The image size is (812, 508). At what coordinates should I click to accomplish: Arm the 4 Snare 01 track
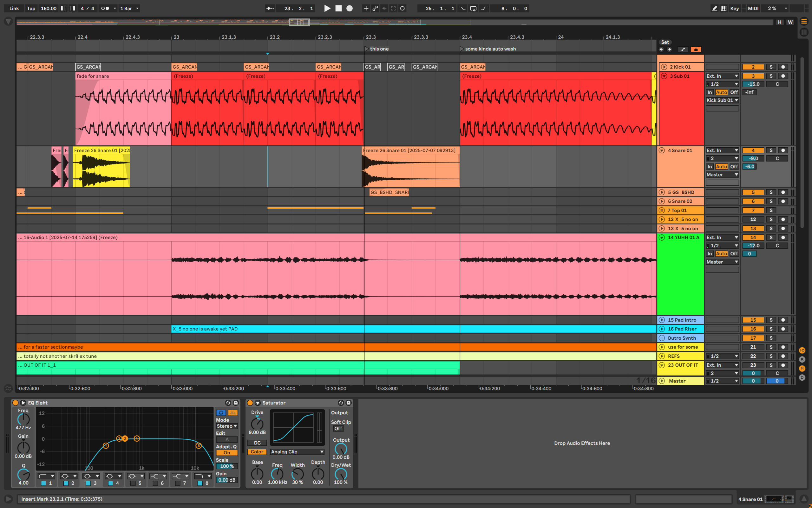click(783, 150)
